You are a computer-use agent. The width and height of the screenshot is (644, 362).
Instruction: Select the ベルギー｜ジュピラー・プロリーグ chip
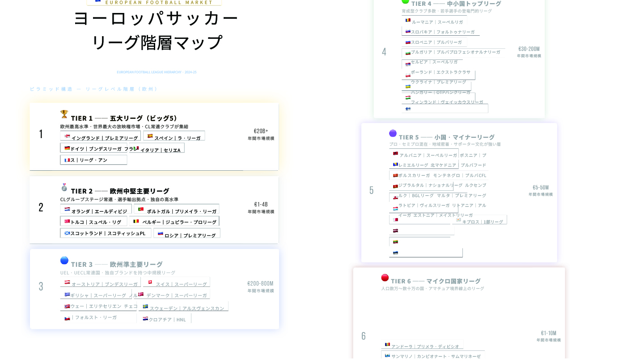pyautogui.click(x=174, y=221)
